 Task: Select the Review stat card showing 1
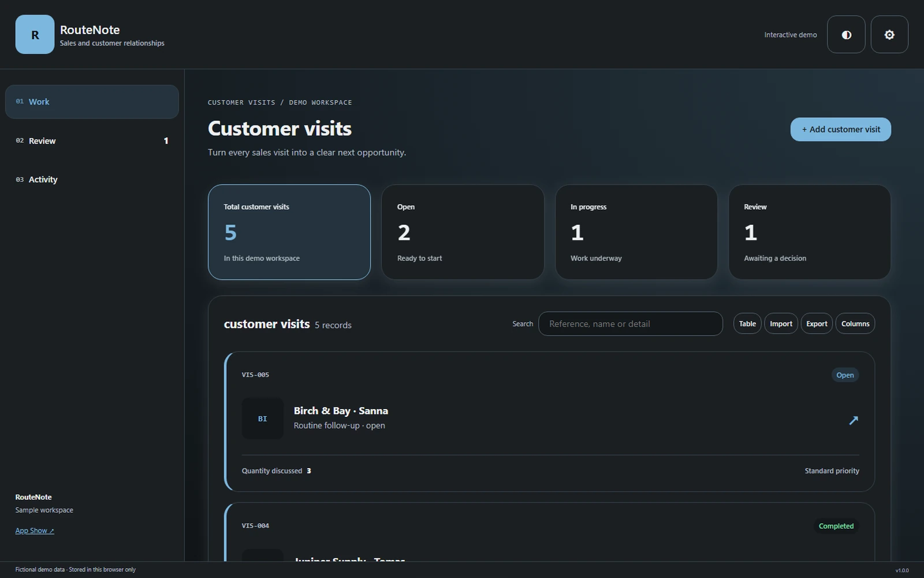[x=809, y=232]
